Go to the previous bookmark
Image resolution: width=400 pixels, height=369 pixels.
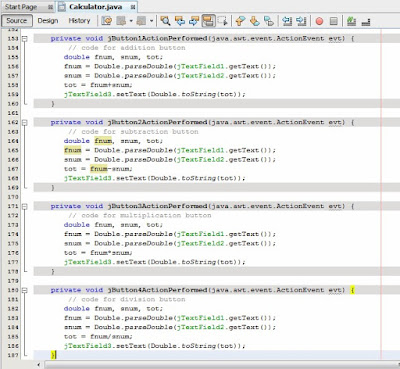(240, 21)
